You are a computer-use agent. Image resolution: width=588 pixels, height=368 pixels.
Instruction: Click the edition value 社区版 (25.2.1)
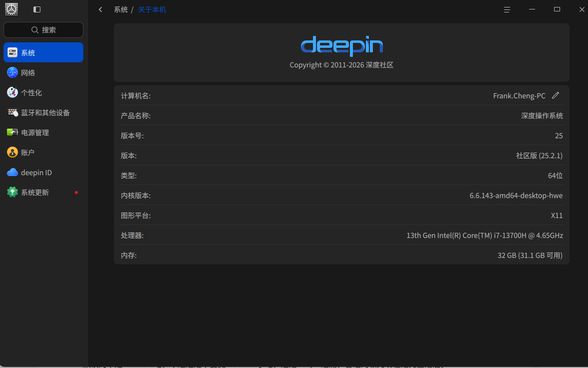point(539,156)
